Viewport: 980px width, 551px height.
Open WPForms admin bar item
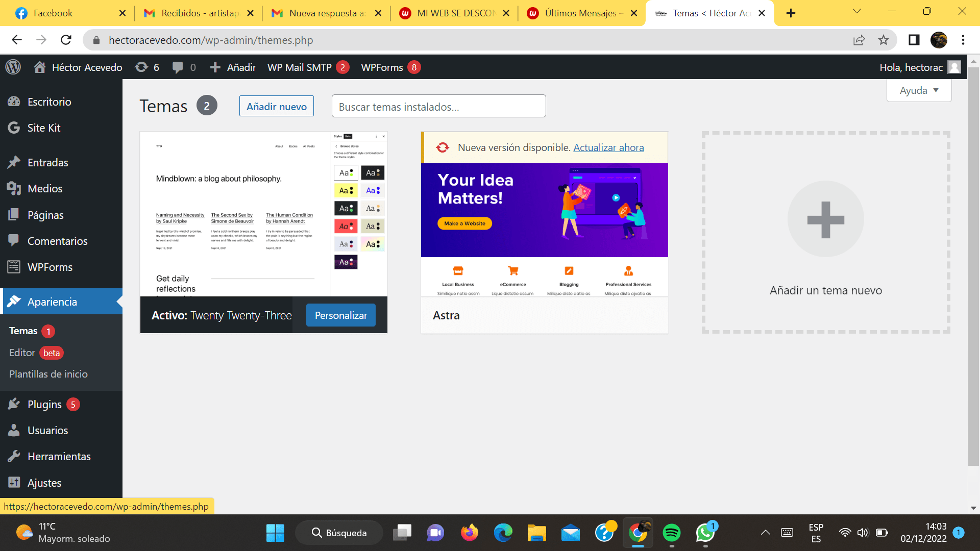point(390,67)
